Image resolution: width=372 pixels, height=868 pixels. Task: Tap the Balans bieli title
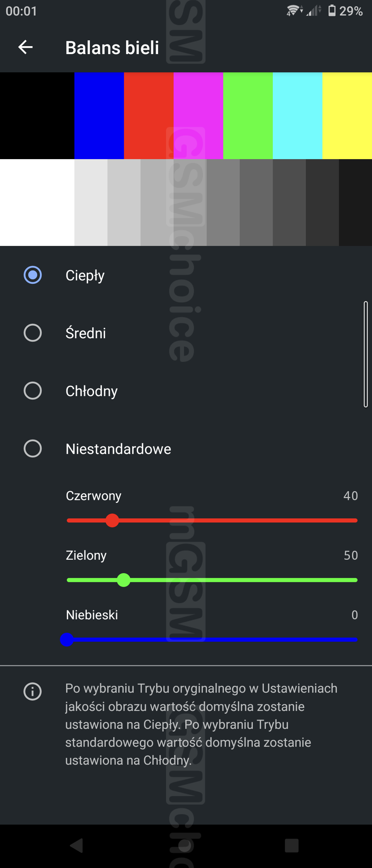click(x=112, y=48)
